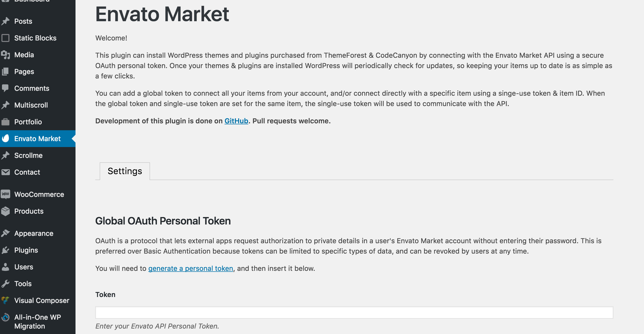
Task: Follow the GitHub link
Action: point(236,121)
